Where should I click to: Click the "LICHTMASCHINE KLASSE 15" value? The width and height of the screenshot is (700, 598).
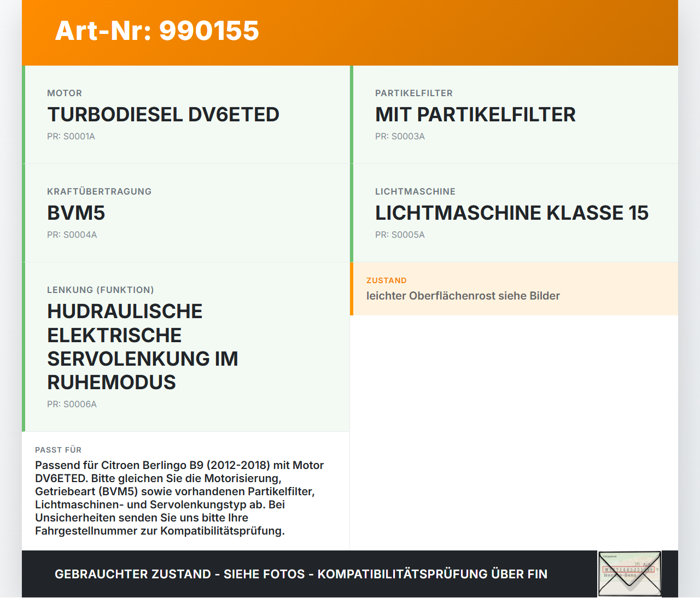click(512, 213)
